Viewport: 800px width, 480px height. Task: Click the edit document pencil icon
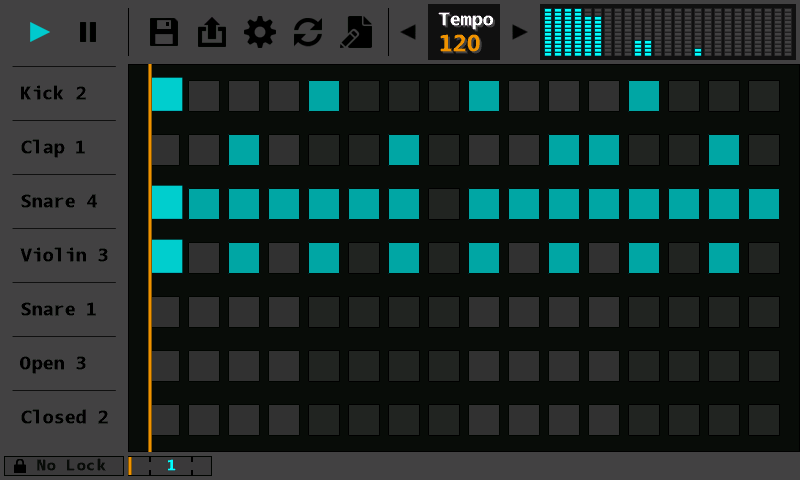coord(356,32)
